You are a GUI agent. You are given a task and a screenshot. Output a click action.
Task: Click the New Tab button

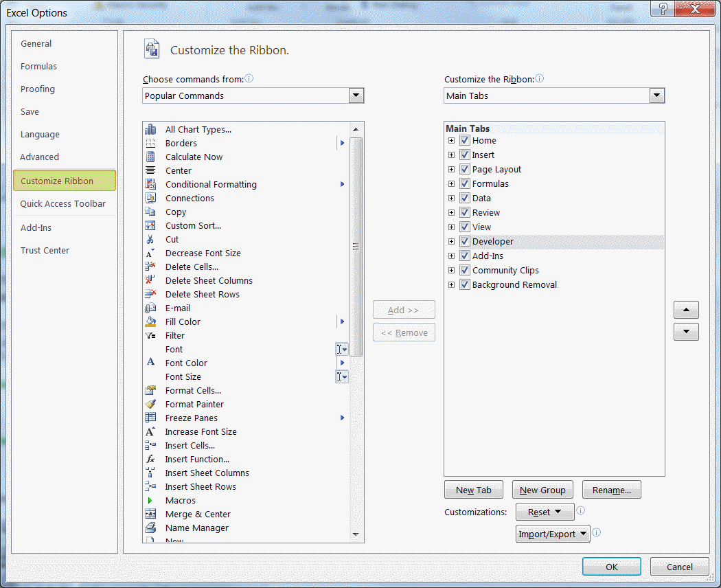(x=474, y=490)
